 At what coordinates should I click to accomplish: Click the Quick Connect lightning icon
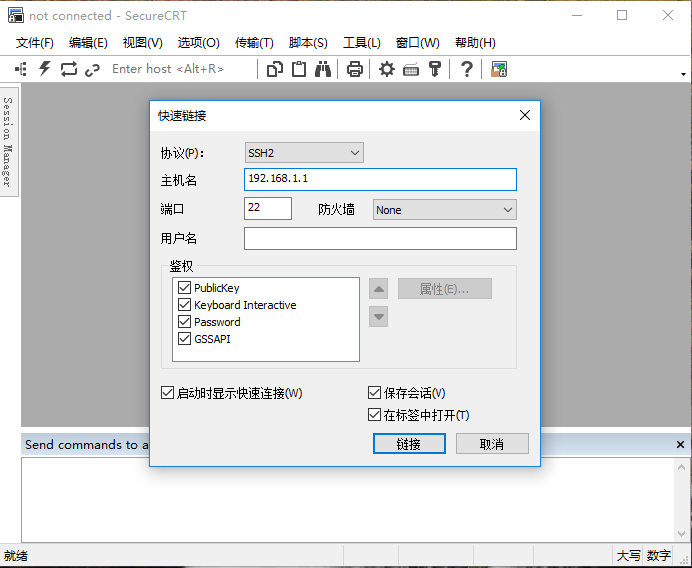45,69
